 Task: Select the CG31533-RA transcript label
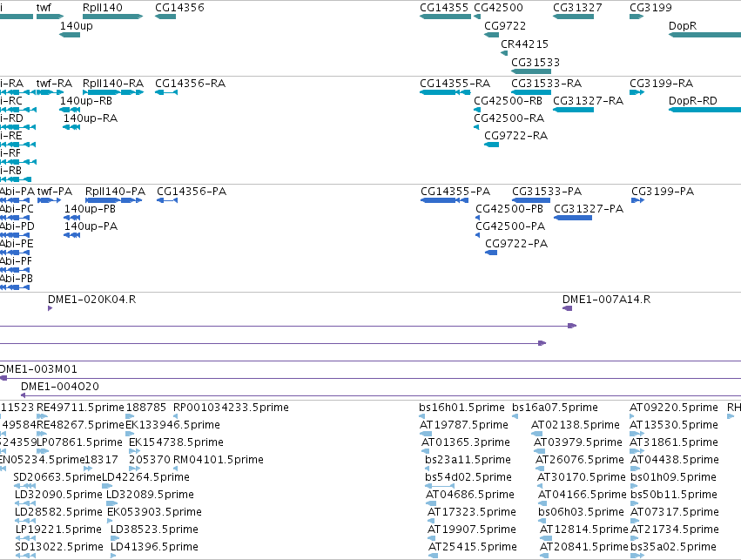coord(546,84)
